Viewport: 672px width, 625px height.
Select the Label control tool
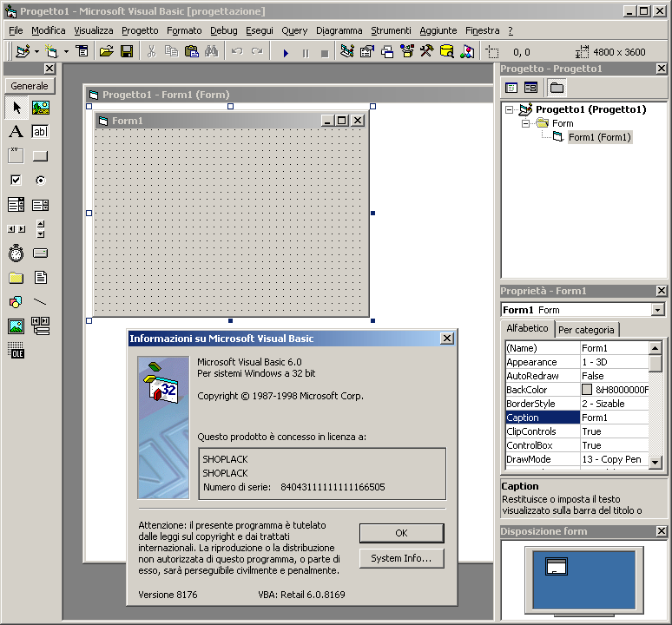click(16, 132)
